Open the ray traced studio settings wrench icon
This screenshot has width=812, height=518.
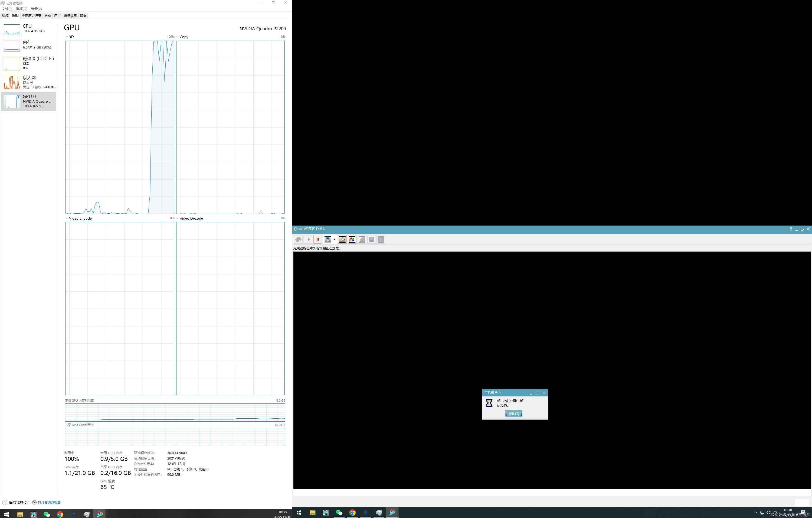(342, 239)
